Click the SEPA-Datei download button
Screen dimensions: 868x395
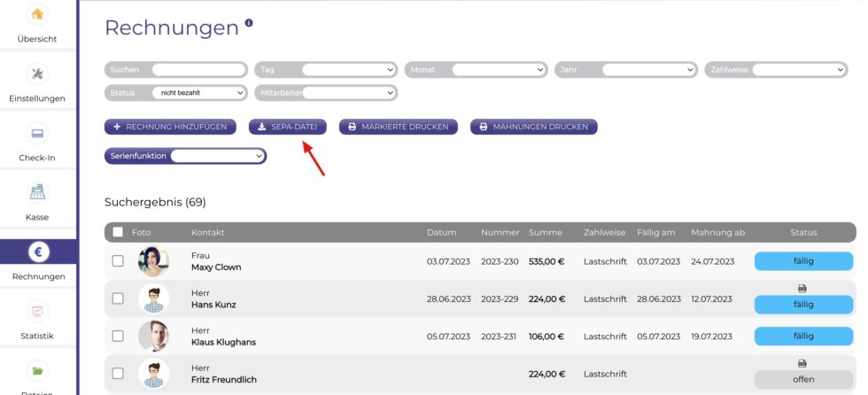pyautogui.click(x=287, y=127)
